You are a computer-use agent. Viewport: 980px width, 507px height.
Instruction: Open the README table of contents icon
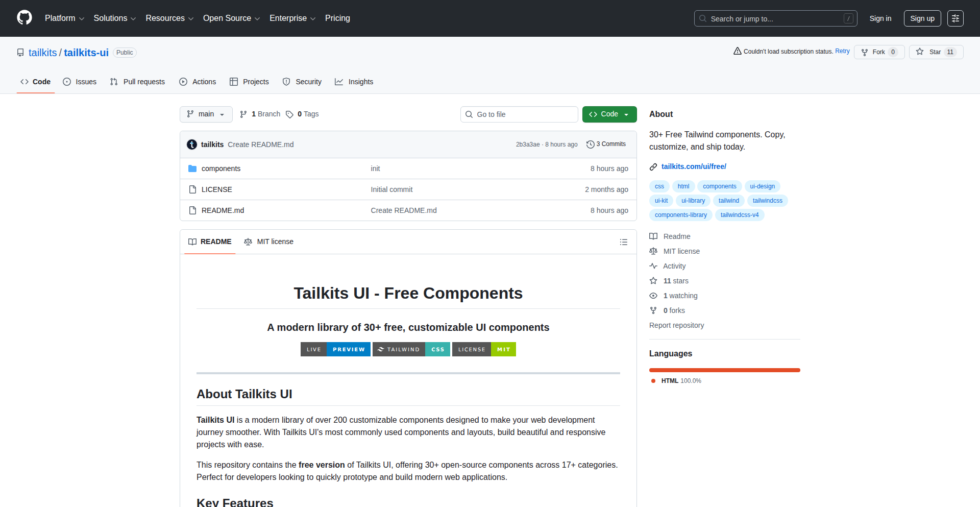tap(623, 242)
